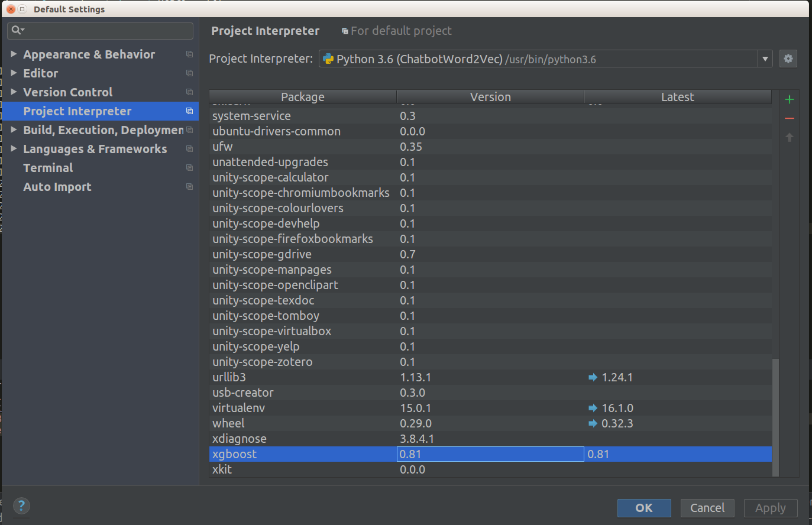Select the unity-scope-gdrive package row
The image size is (812, 525).
coord(490,254)
